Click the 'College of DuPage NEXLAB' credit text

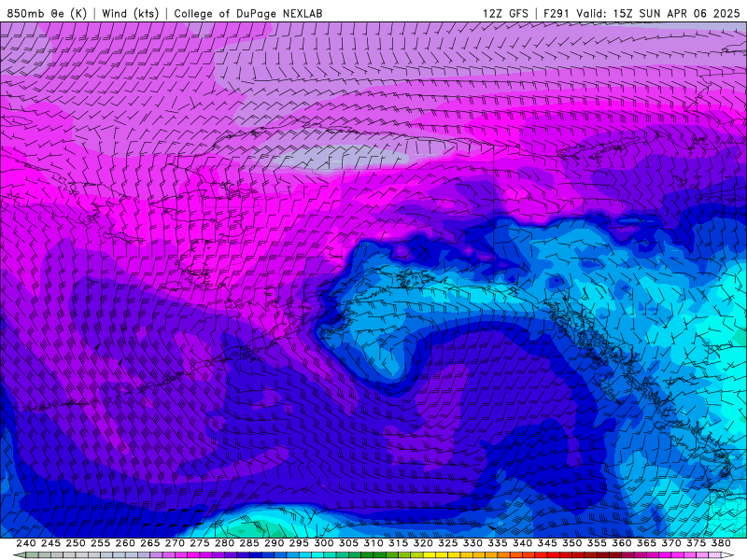(248, 13)
